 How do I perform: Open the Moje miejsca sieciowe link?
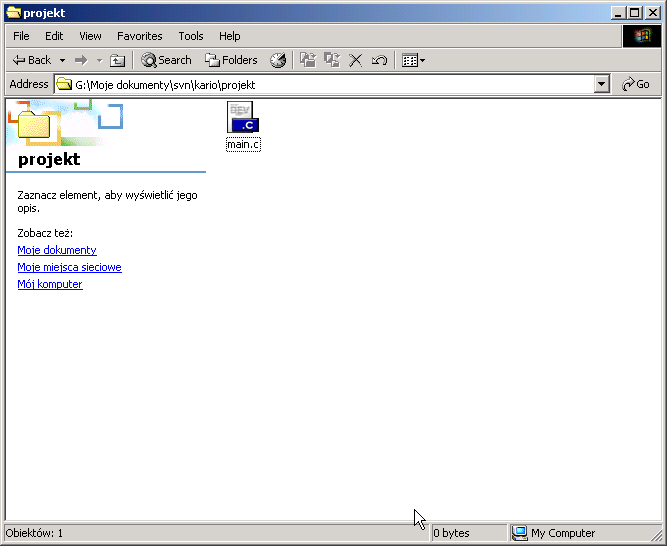point(69,267)
